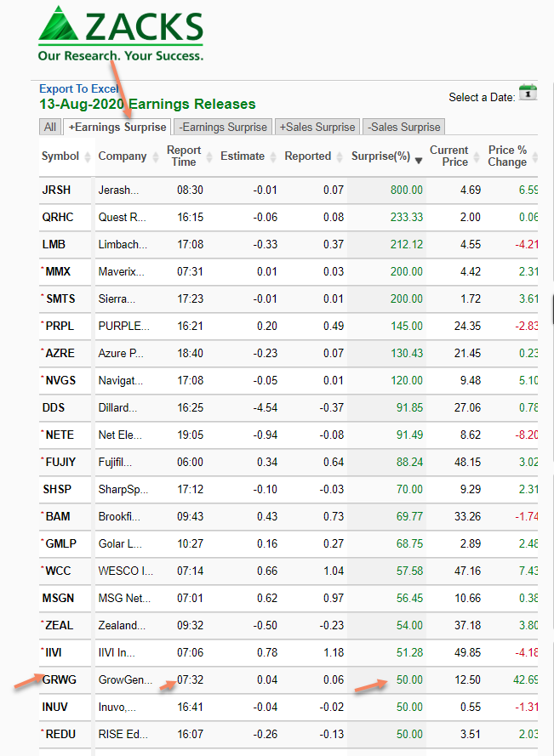This screenshot has width=554, height=756.
Task: Click the Company column header
Action: coord(123,156)
